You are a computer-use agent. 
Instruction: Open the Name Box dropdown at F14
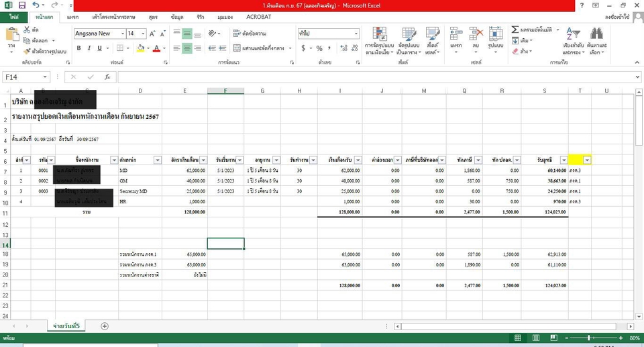point(45,77)
